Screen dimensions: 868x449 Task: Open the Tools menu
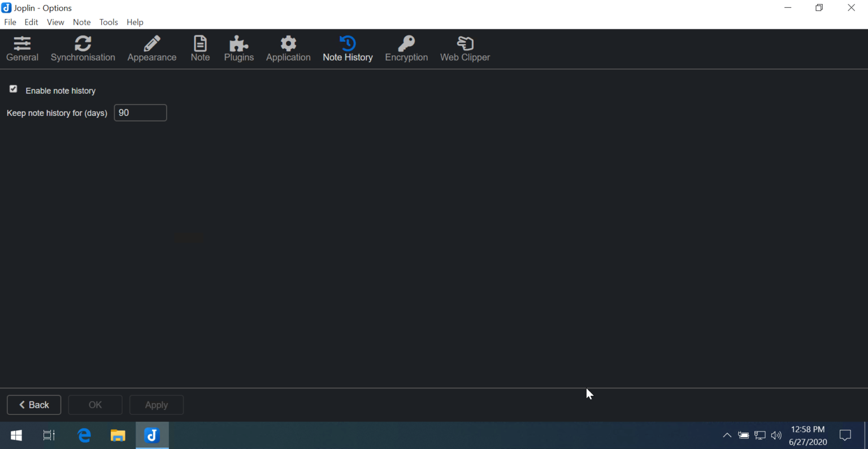point(108,22)
